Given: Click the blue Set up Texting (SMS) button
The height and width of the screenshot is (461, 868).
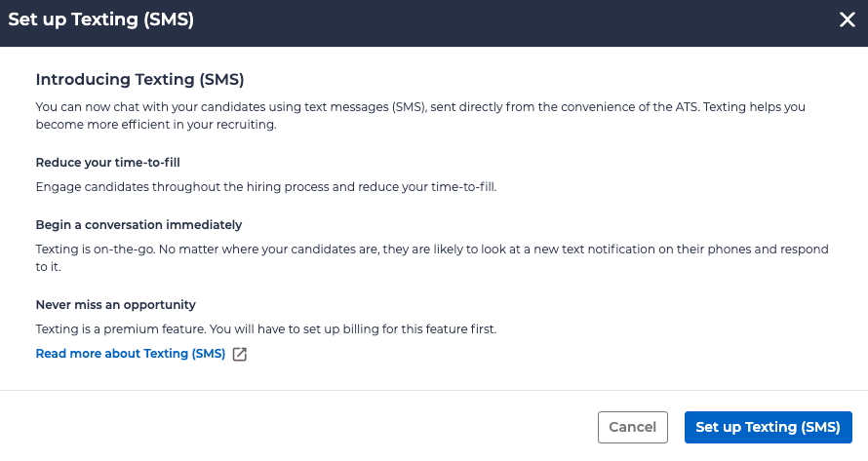Looking at the screenshot, I should pos(769,427).
